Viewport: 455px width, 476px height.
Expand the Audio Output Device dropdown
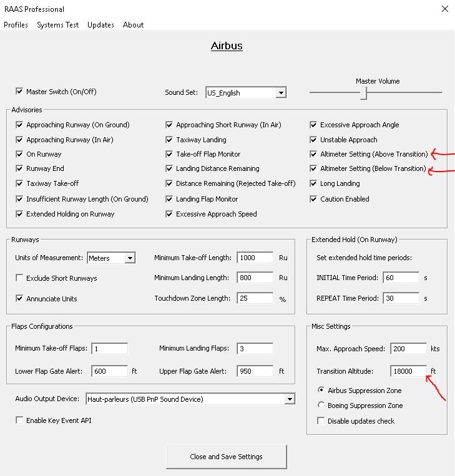pos(290,399)
